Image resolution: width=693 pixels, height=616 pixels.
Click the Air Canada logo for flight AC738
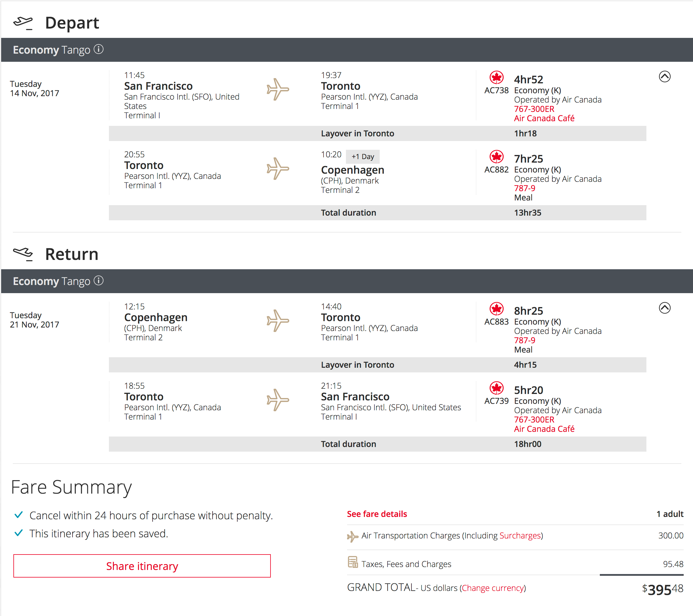click(496, 78)
